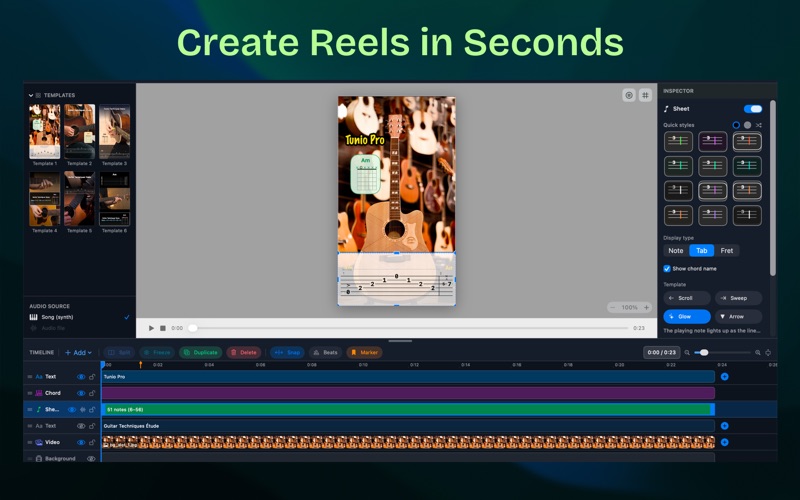Select Template 2 thumbnail
The width and height of the screenshot is (800, 500).
point(80,132)
